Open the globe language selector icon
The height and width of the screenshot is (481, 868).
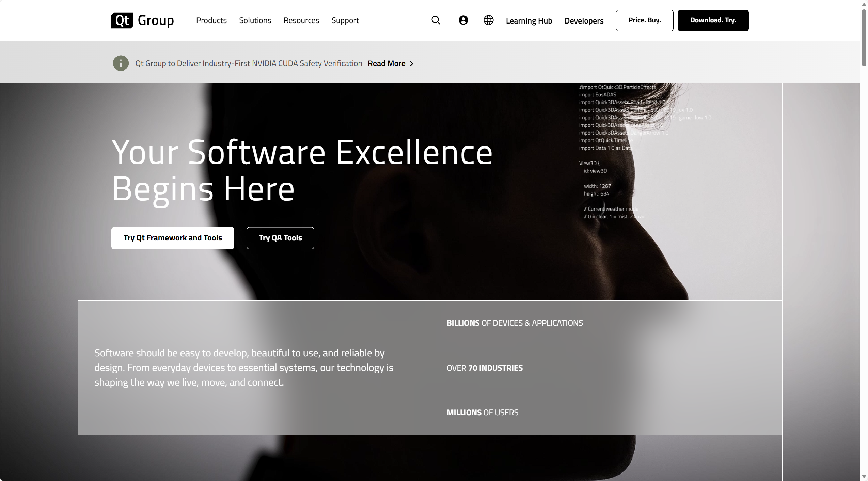(488, 20)
